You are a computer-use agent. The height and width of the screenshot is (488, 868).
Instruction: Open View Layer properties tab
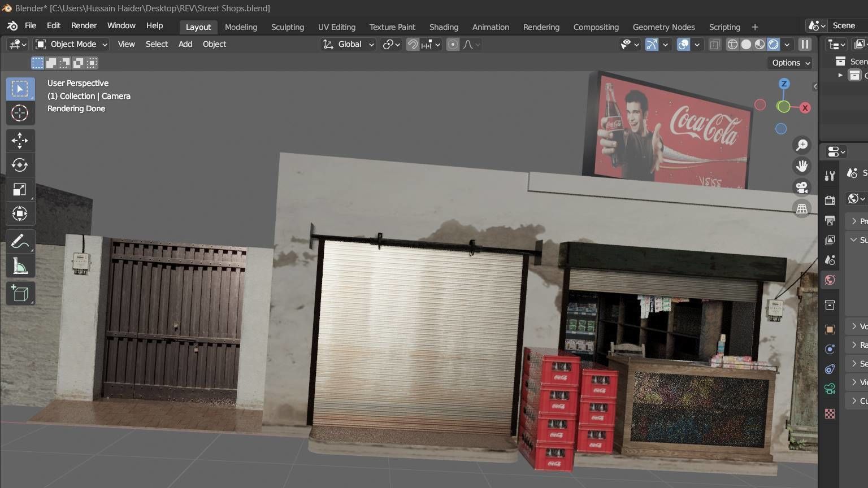pos(830,240)
